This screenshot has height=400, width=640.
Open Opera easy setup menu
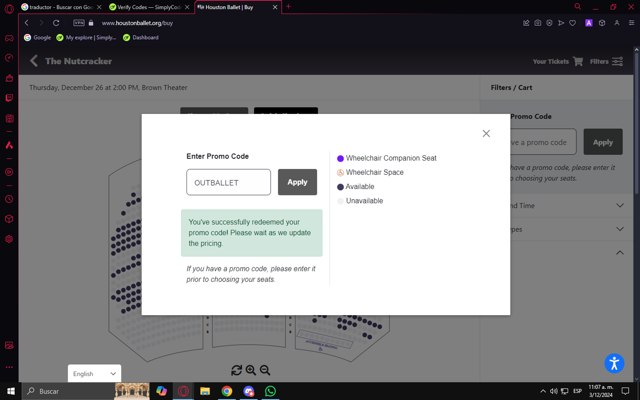pyautogui.click(x=631, y=23)
